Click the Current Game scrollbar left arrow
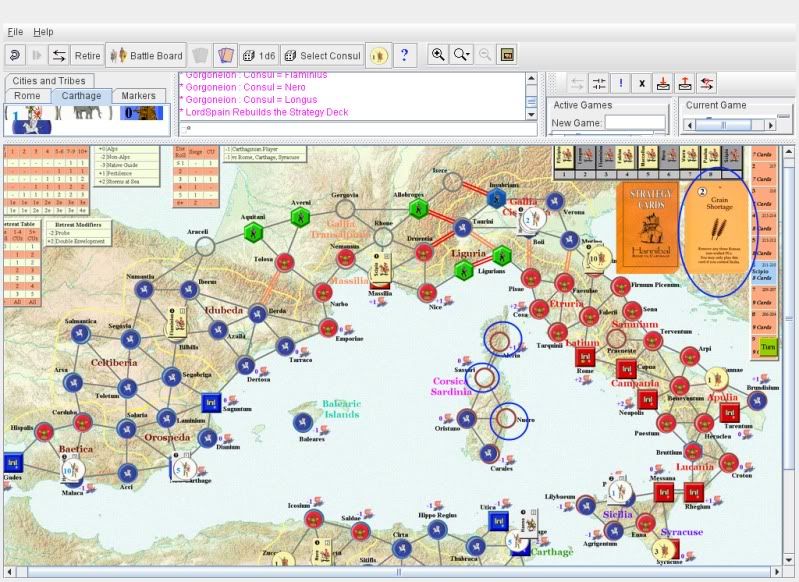Viewport: 799px width, 582px height. pos(690,125)
